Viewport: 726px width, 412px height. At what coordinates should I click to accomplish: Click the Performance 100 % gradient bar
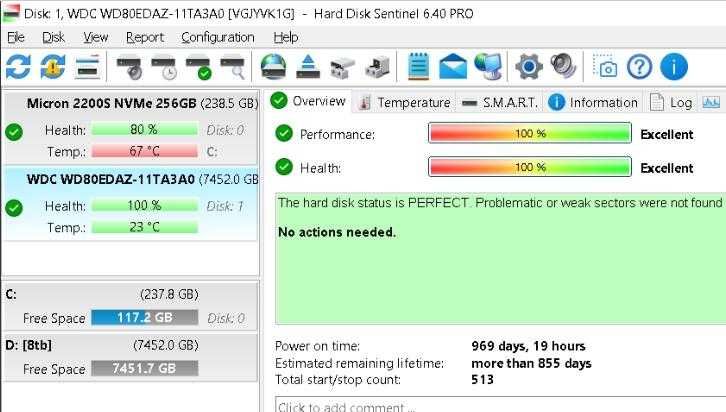pos(530,133)
